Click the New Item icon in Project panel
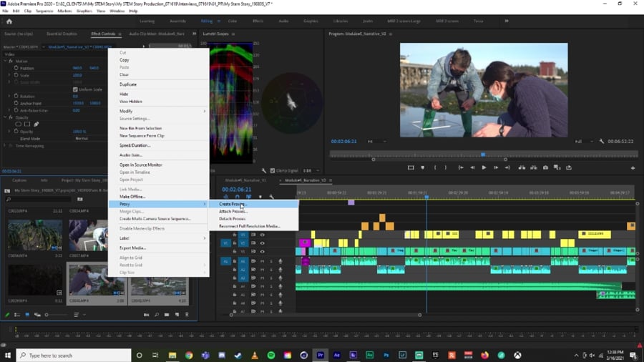 [x=177, y=315]
